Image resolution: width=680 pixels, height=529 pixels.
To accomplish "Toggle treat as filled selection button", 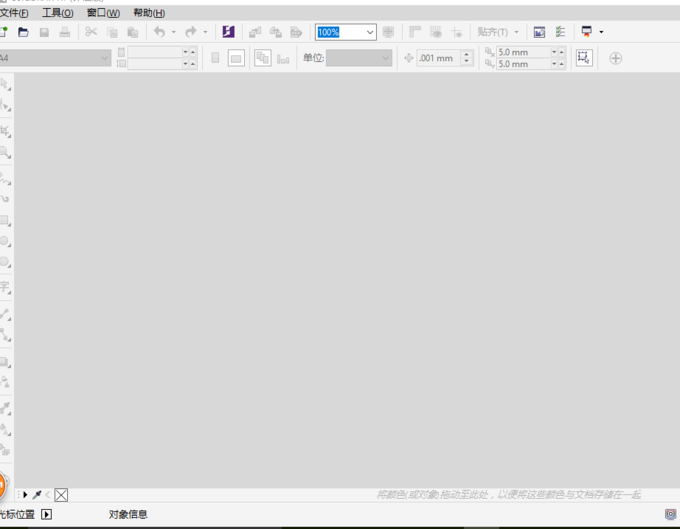I will pyautogui.click(x=584, y=58).
